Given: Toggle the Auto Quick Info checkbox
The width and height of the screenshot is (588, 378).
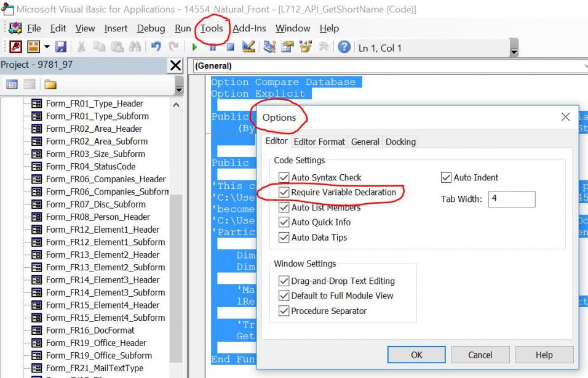Looking at the screenshot, I should click(x=284, y=222).
